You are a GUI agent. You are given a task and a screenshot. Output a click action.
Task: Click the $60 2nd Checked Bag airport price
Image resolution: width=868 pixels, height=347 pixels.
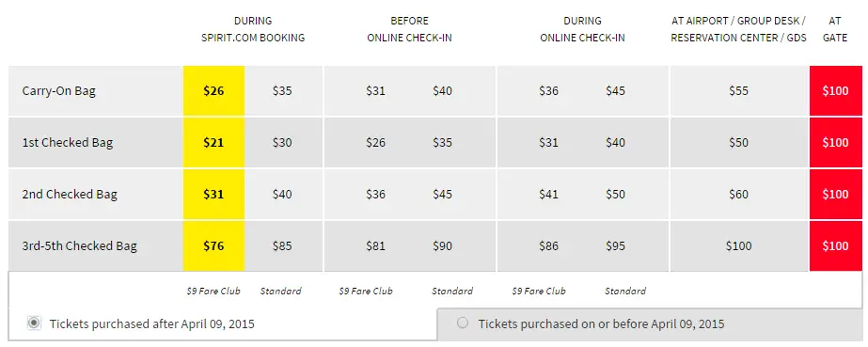pos(738,195)
